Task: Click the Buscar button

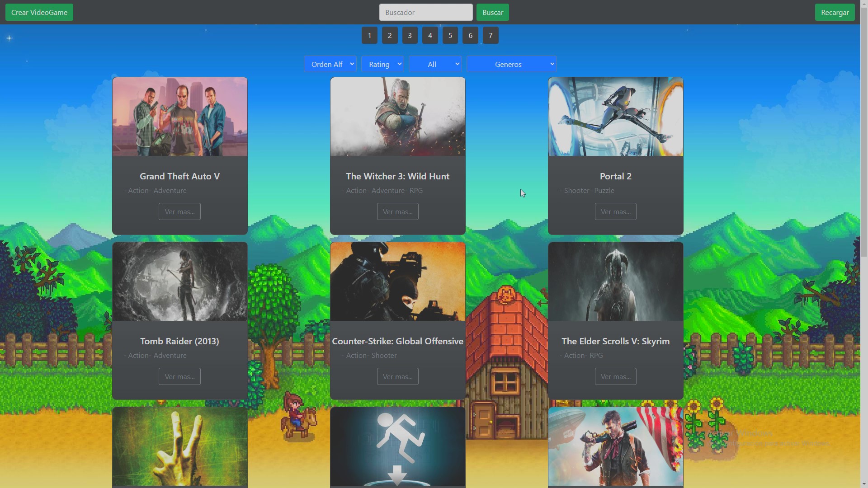Action: (493, 12)
